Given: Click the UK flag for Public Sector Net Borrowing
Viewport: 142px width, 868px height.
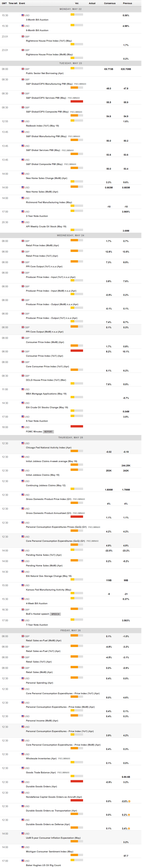Looking at the screenshot, I should [23, 69].
